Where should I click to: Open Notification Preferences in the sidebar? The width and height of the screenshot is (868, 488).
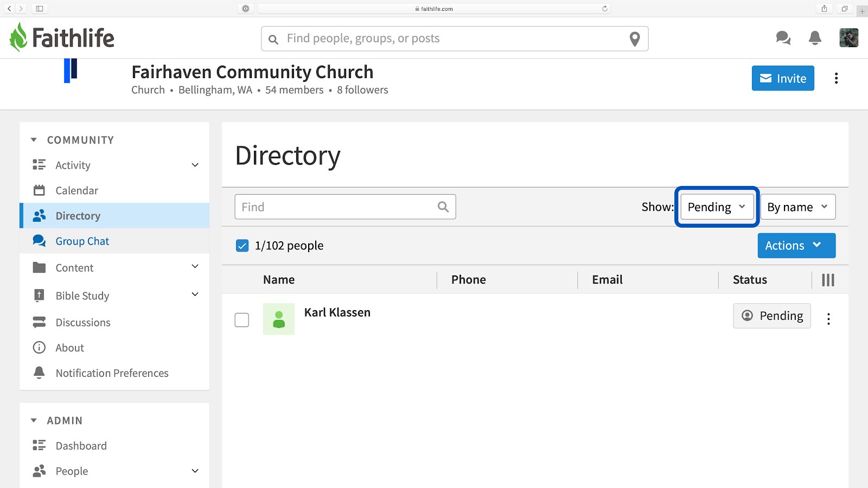click(x=112, y=373)
